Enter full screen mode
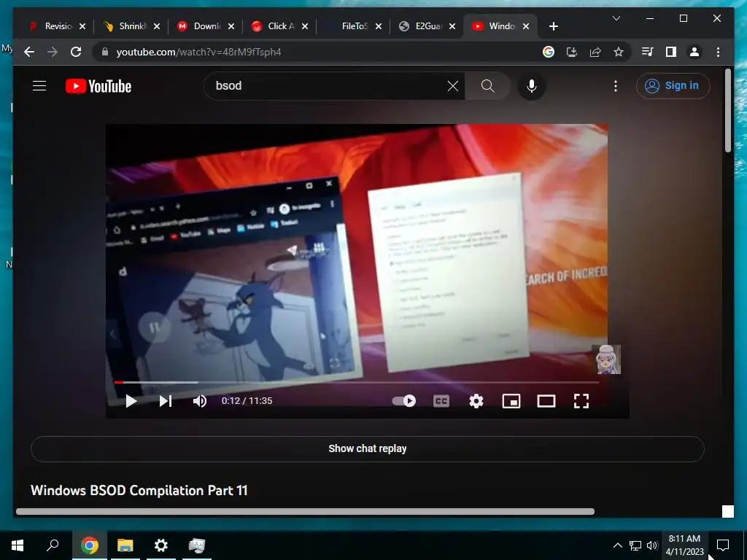Image resolution: width=747 pixels, height=560 pixels. point(581,401)
